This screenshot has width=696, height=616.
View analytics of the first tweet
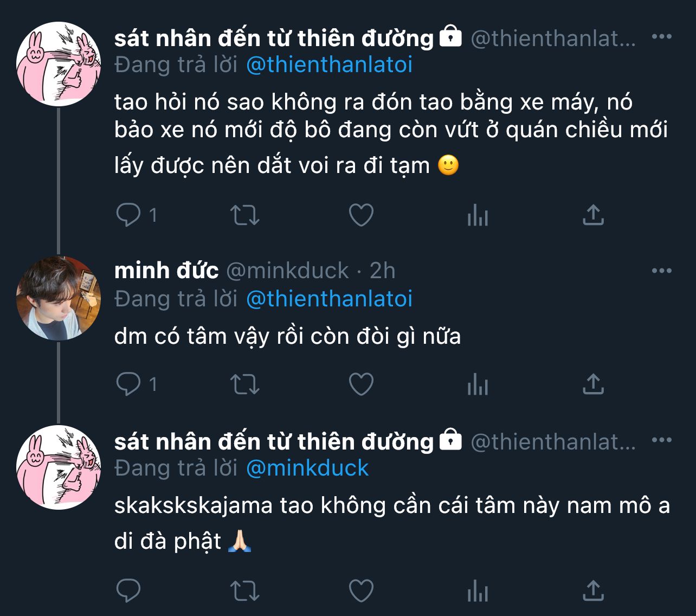click(478, 215)
